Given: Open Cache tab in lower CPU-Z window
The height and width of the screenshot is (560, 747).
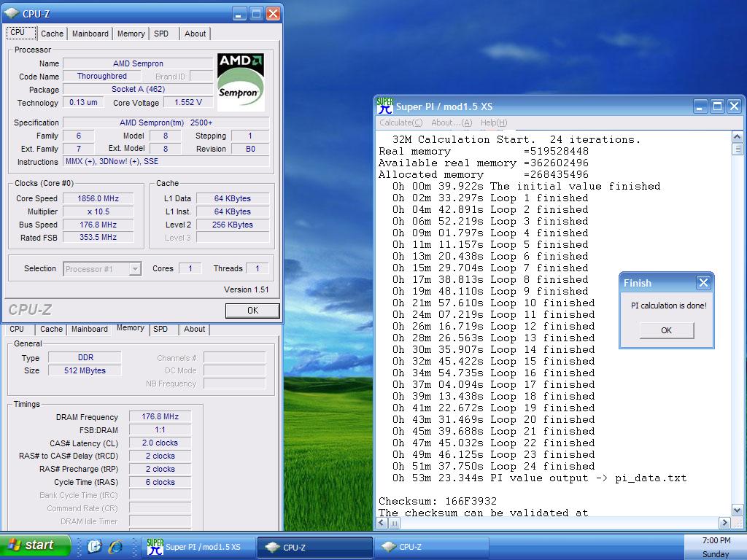Looking at the screenshot, I should [x=52, y=329].
